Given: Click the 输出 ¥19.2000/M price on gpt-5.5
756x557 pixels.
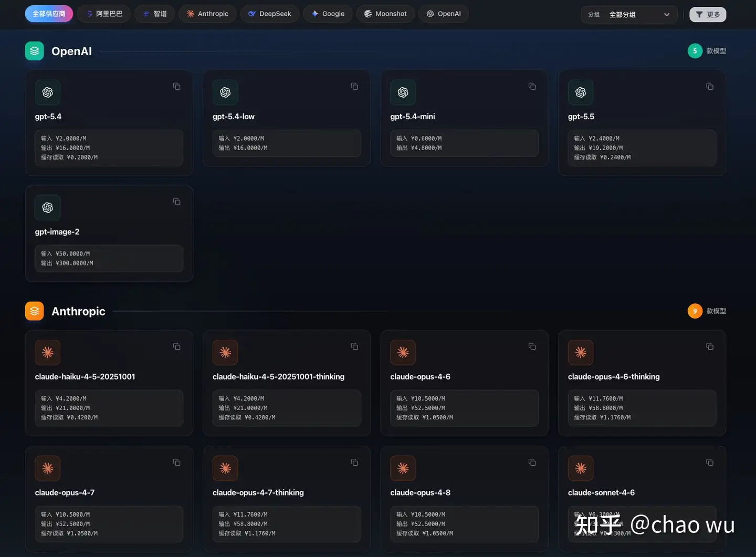Looking at the screenshot, I should tap(598, 148).
